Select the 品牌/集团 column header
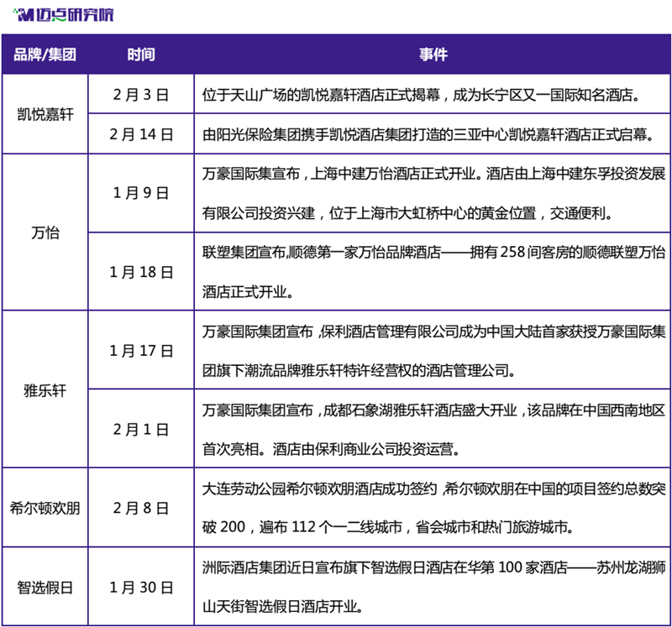The height and width of the screenshot is (627, 672). 45,55
